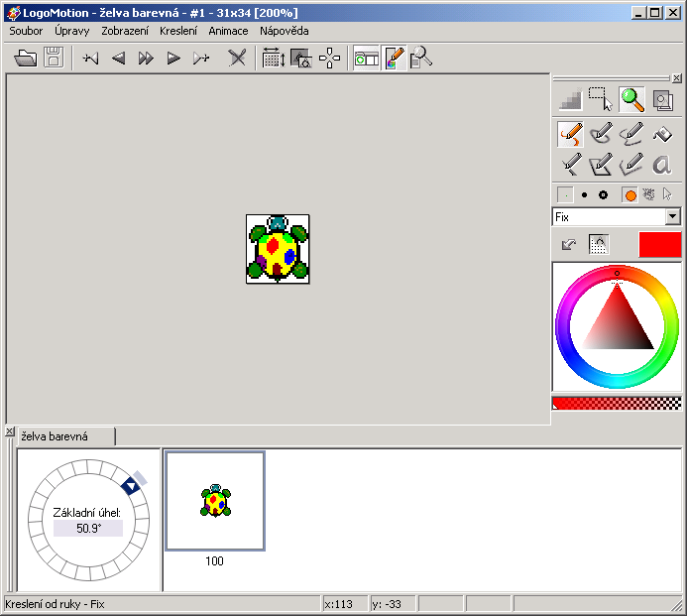Click the turtle image on the canvas
The image size is (687, 616).
click(278, 249)
